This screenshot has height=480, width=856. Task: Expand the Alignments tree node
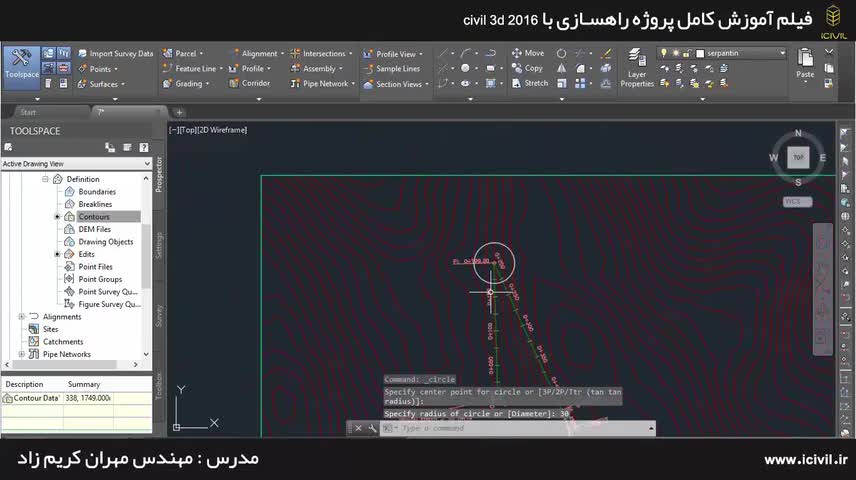[x=22, y=317]
